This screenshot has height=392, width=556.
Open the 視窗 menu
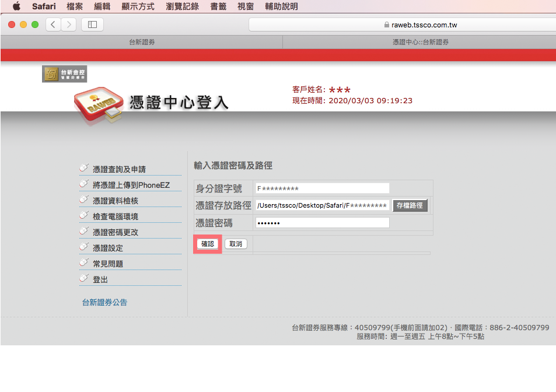[246, 6]
